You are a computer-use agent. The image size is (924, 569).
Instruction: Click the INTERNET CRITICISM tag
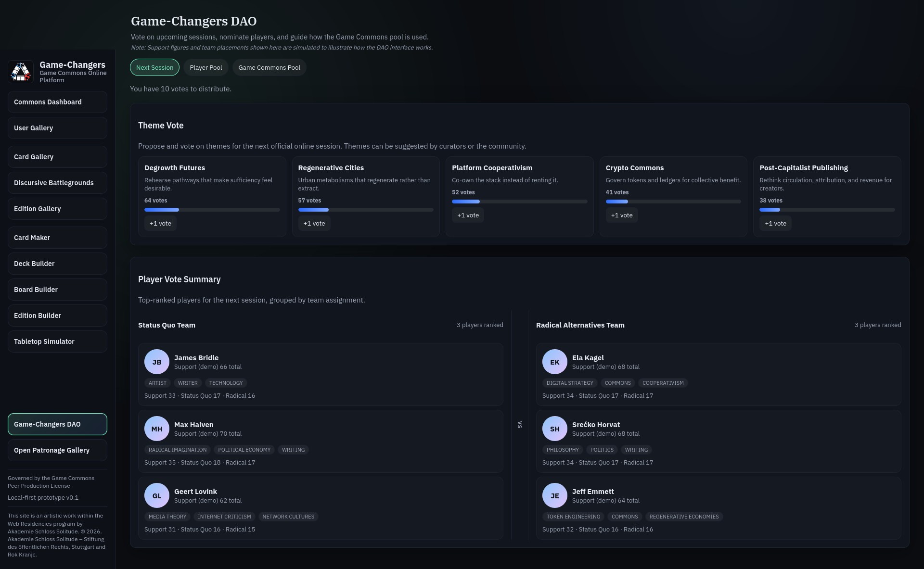[224, 517]
